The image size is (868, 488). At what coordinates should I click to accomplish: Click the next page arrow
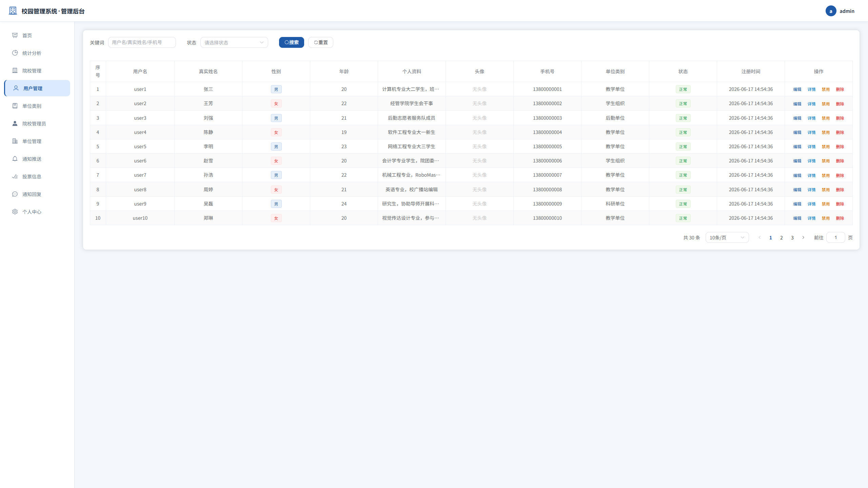coord(803,237)
